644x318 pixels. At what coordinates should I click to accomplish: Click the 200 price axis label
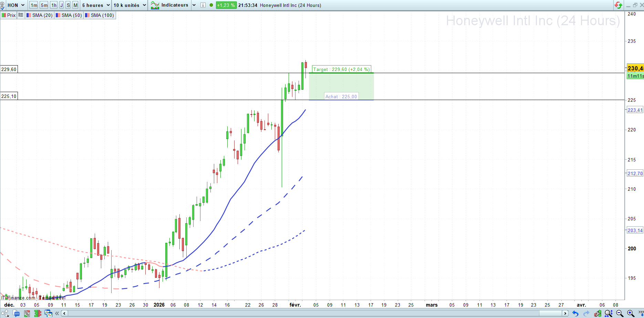click(x=632, y=248)
